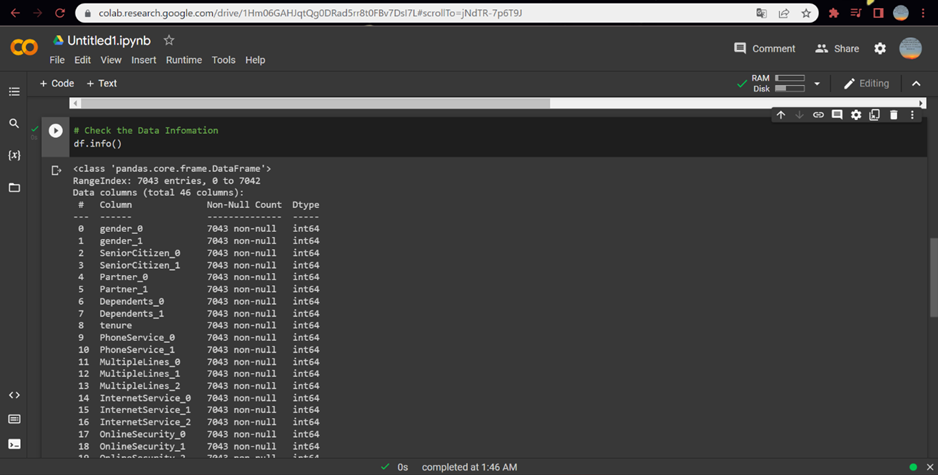Add a new Code cell
The height and width of the screenshot is (475, 938).
[57, 83]
